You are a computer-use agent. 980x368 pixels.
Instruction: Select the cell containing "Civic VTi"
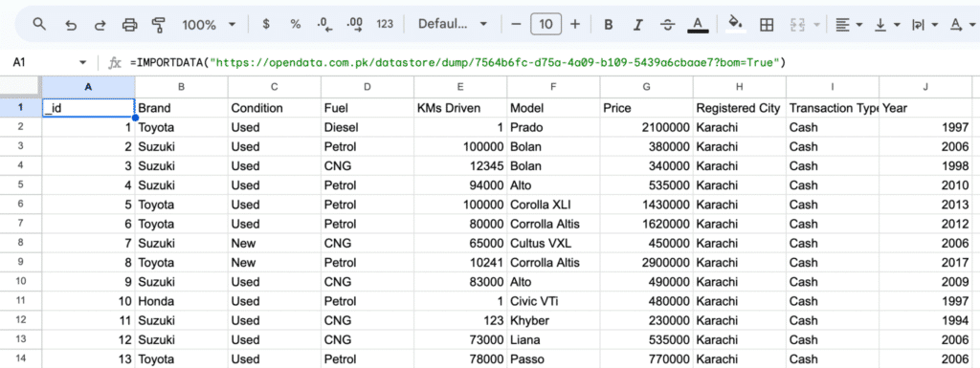pos(554,301)
